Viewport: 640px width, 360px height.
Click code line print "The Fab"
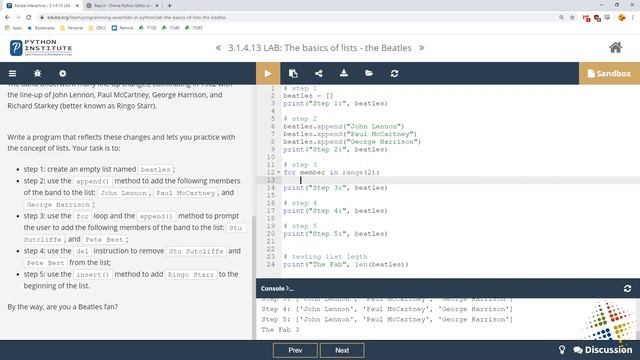pyautogui.click(x=346, y=264)
